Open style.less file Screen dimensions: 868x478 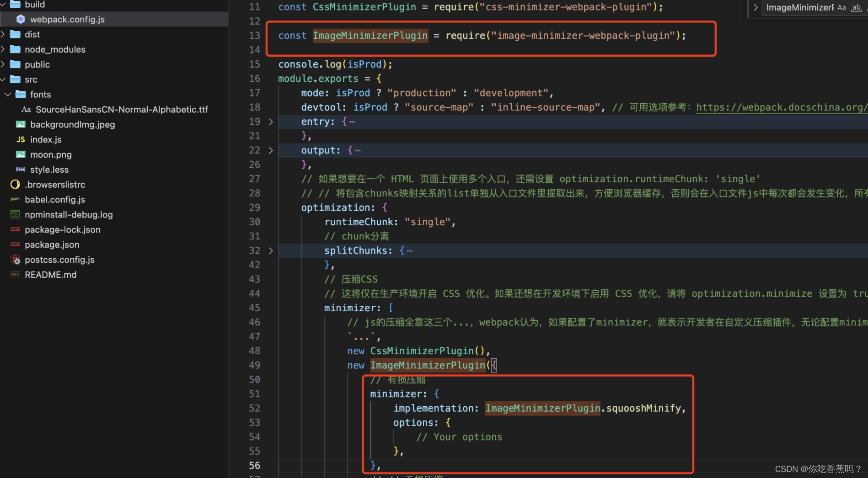coord(49,170)
